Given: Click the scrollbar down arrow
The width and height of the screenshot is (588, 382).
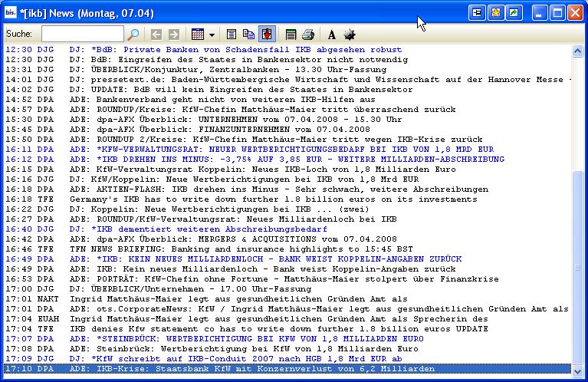Looking at the screenshot, I should coord(577,371).
